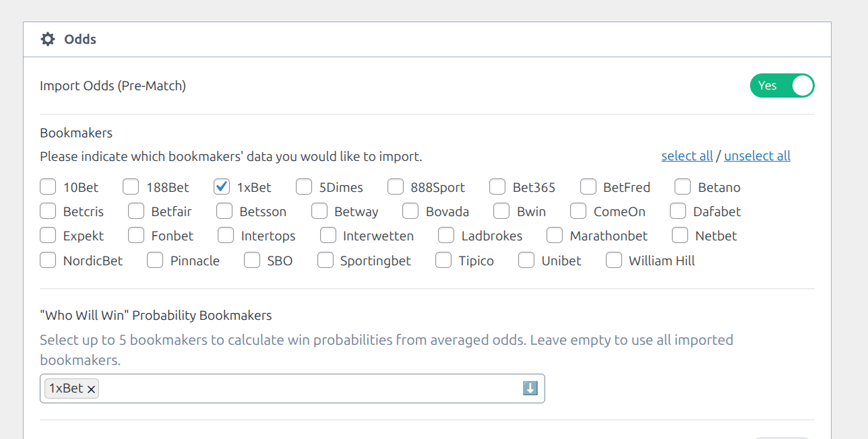This screenshot has height=439, width=868.
Task: Select the Betfair checkbox
Action: click(x=136, y=211)
